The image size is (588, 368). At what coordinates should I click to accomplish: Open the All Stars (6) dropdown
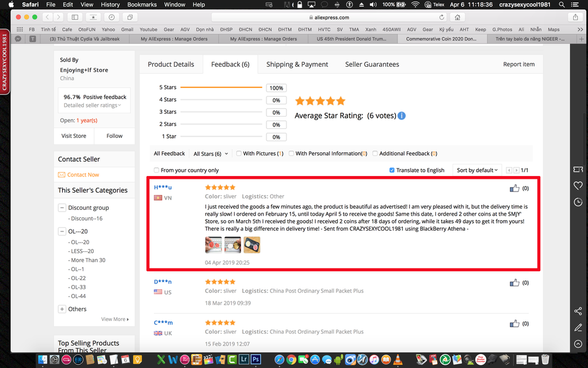[211, 154]
